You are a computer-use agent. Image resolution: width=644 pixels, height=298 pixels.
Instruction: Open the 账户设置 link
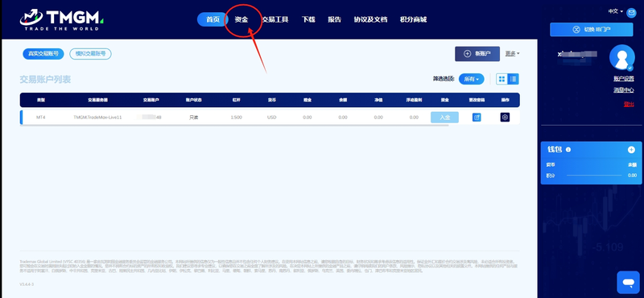(x=623, y=79)
